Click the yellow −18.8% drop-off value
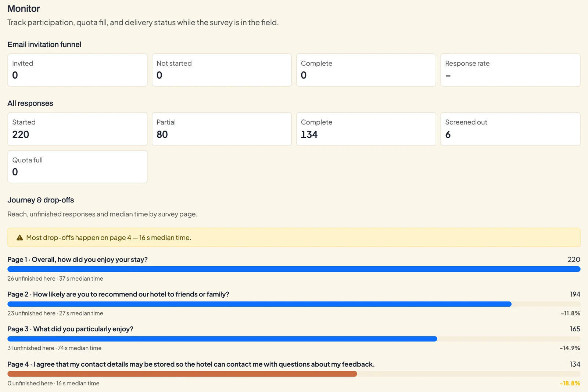Image resolution: width=588 pixels, height=392 pixels. [570, 384]
